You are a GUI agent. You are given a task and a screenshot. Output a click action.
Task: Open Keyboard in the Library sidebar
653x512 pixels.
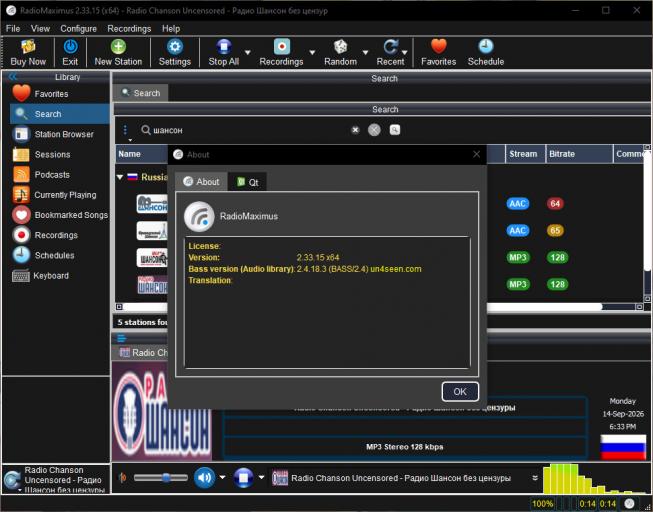pyautogui.click(x=60, y=275)
